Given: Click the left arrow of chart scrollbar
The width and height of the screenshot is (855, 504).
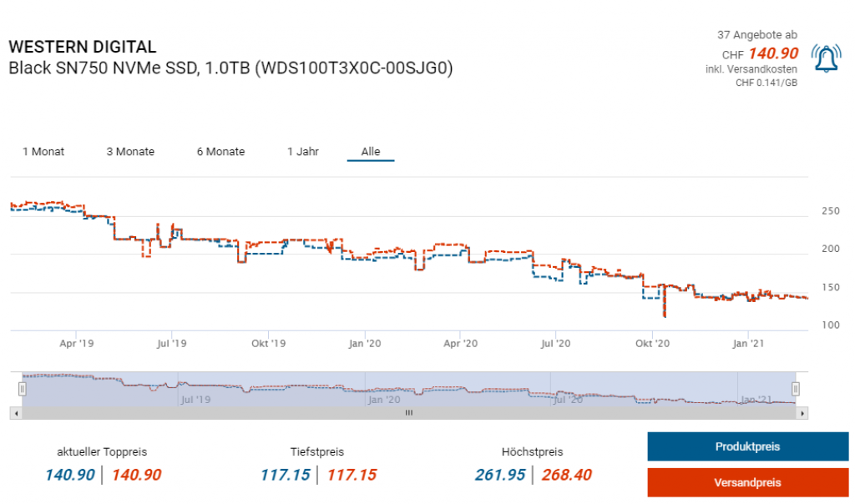Looking at the screenshot, I should pyautogui.click(x=15, y=412).
